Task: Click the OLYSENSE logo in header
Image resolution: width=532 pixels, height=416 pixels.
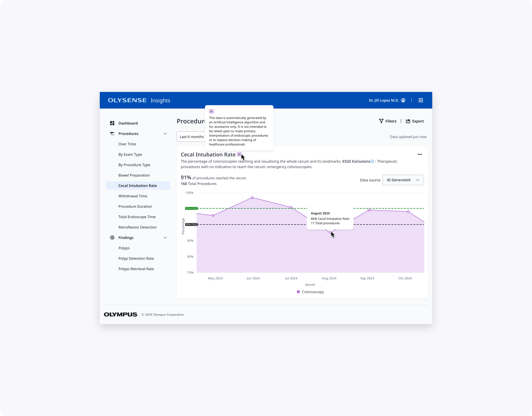Action: pyautogui.click(x=127, y=100)
